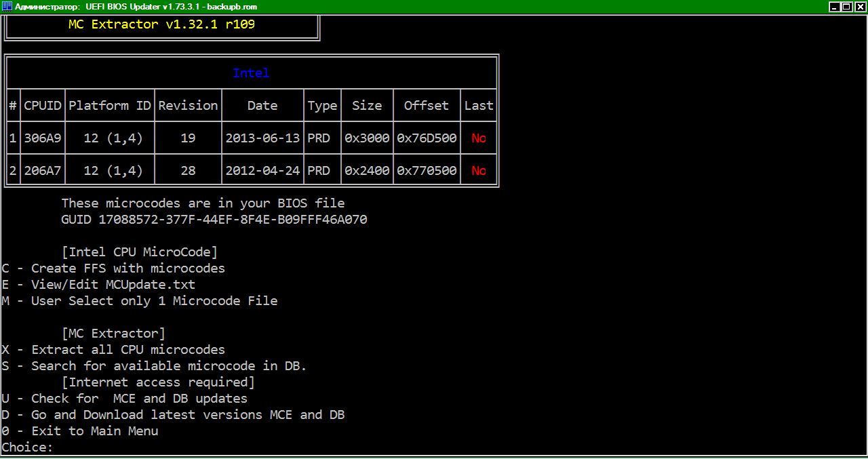This screenshot has height=459, width=868.
Task: Click option 'U - Check for MCE and DB updates'
Action: point(125,399)
